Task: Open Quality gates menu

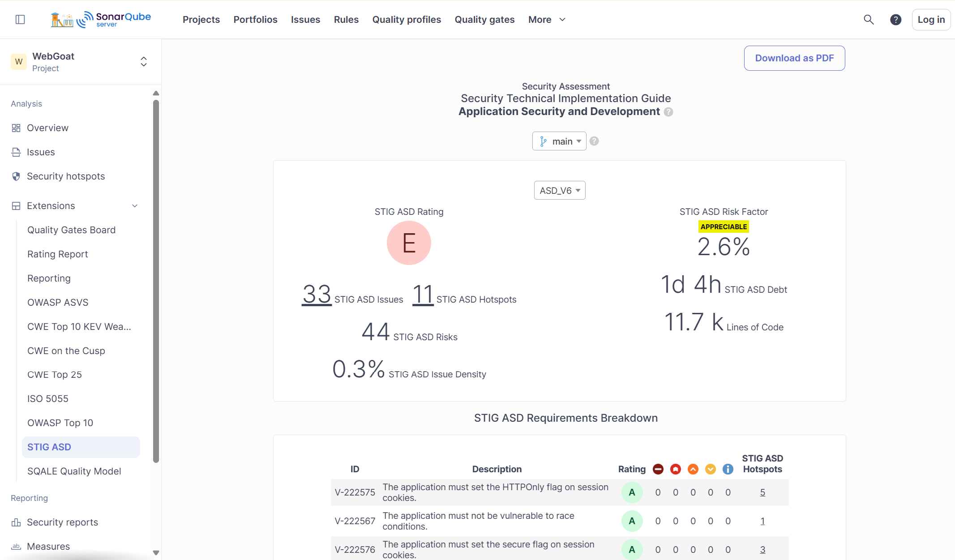Action: tap(484, 20)
